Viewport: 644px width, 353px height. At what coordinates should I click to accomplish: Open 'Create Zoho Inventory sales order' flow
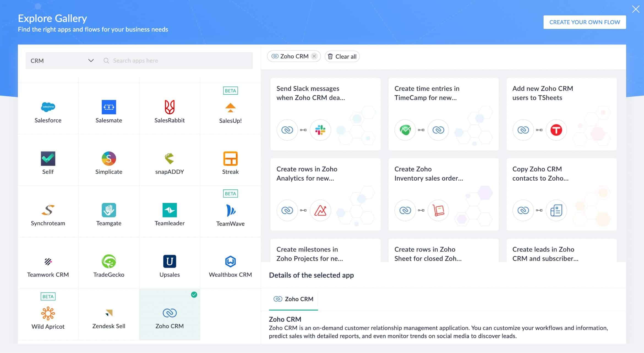[x=443, y=194]
